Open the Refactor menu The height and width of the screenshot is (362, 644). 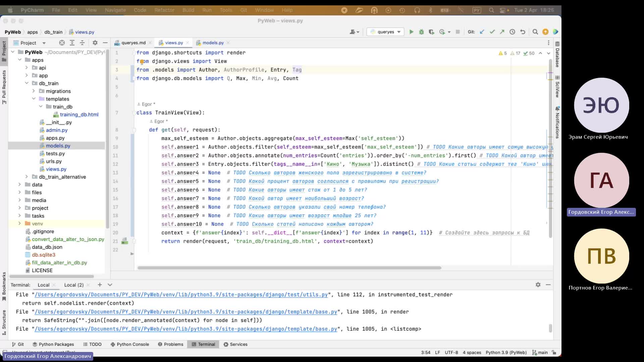pos(164,10)
